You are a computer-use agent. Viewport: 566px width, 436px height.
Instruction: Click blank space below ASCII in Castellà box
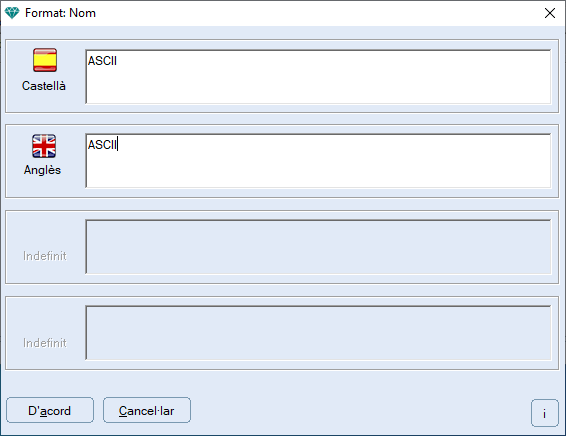pos(318,87)
